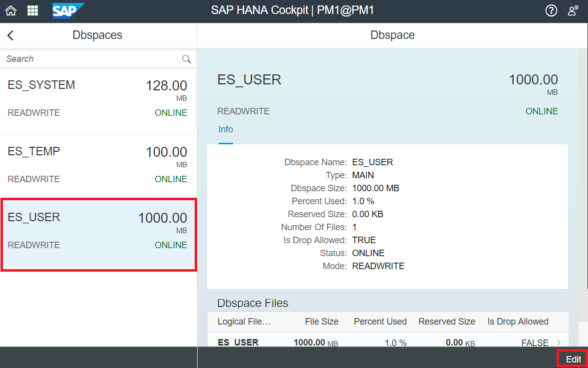The image size is (588, 368).
Task: Click the SAP logo
Action: point(68,10)
